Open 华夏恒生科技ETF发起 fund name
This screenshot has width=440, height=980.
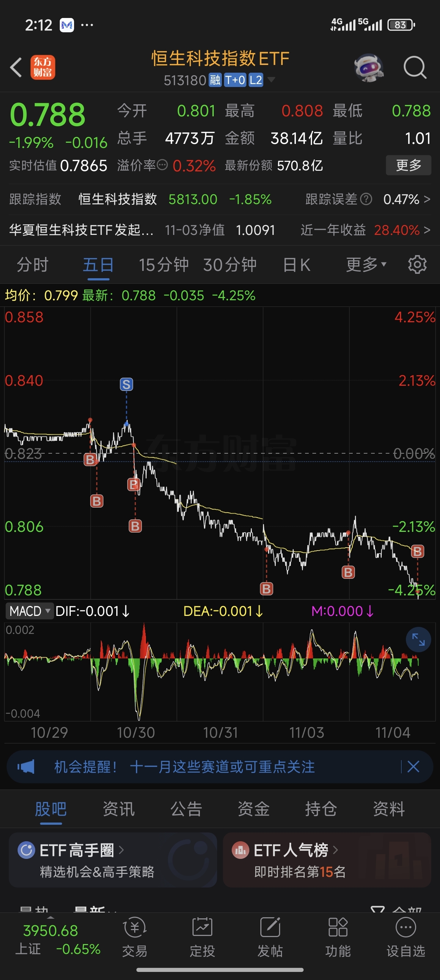click(81, 230)
